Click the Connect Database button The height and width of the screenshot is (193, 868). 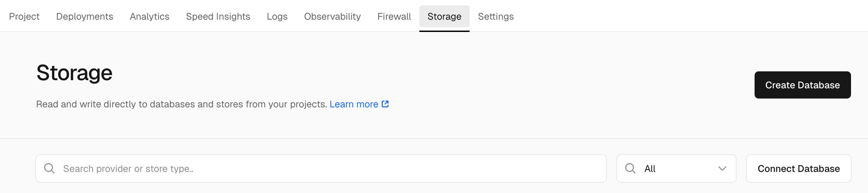coord(799,169)
